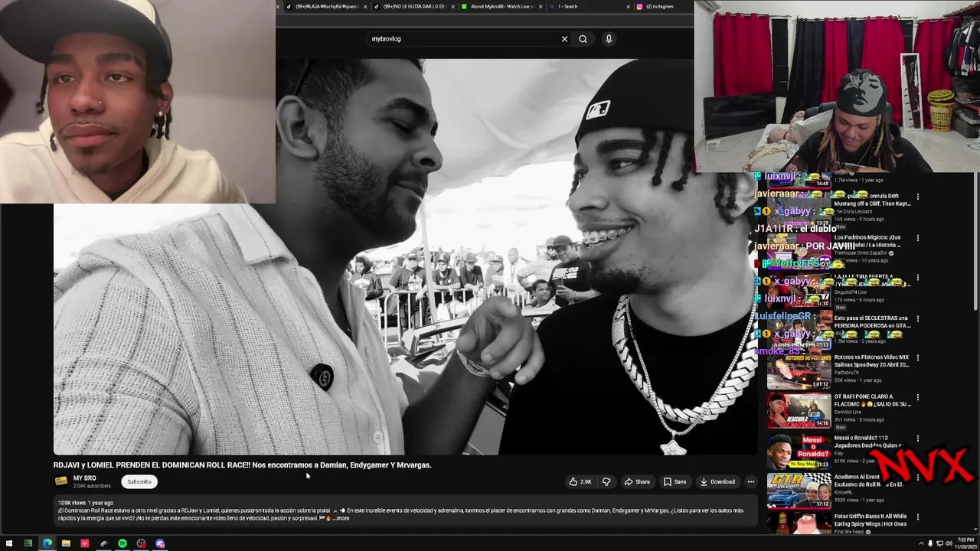Click the system tray network icon

point(939,543)
